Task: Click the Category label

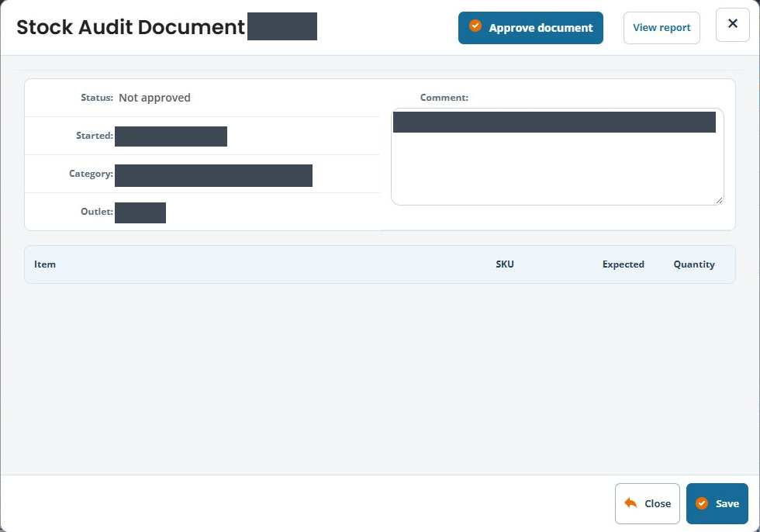Action: [x=91, y=174]
